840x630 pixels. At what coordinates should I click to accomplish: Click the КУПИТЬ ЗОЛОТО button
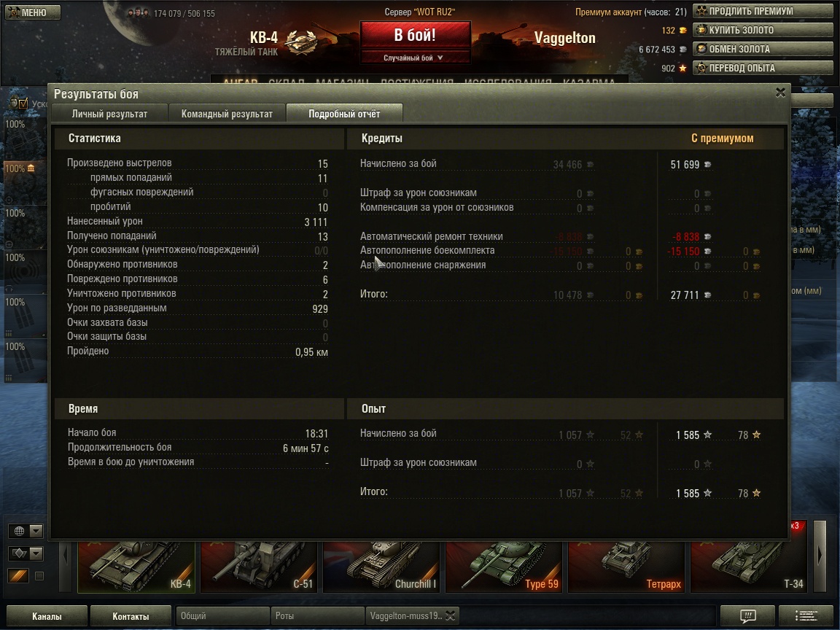pyautogui.click(x=763, y=30)
